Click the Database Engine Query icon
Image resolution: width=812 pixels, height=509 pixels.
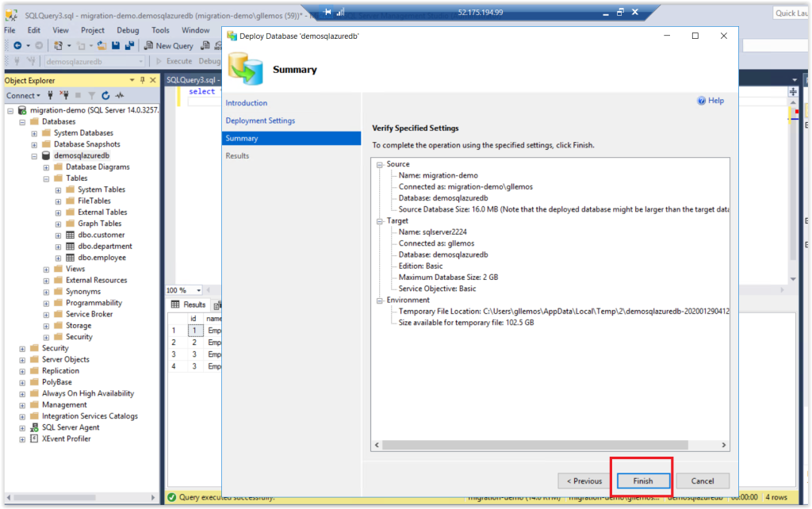point(205,45)
